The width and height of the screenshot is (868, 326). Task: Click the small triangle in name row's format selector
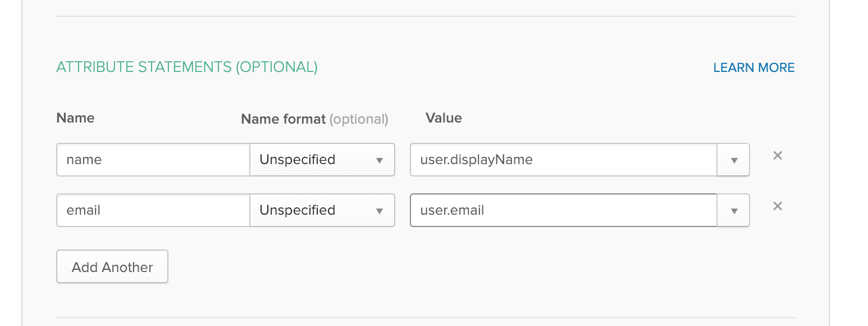(x=380, y=160)
